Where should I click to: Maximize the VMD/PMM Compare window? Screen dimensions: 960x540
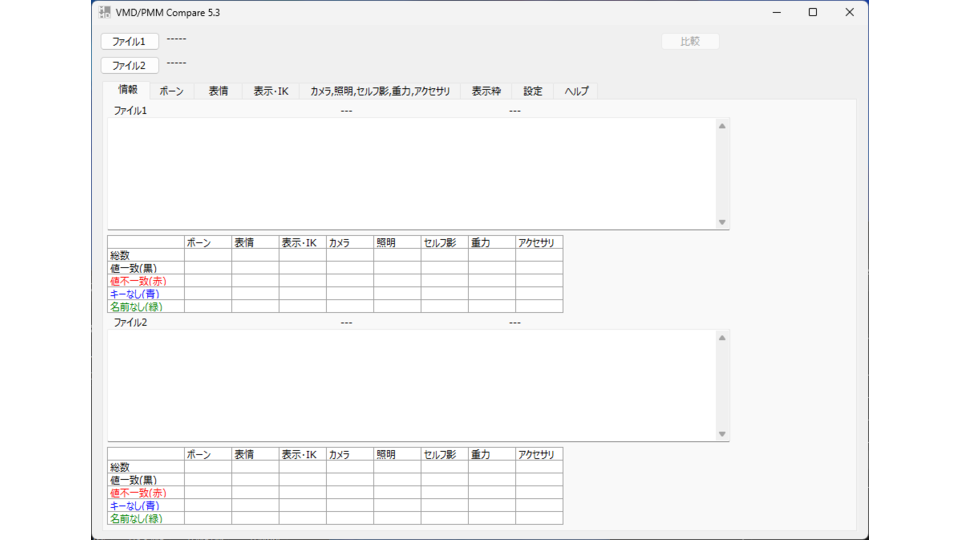pyautogui.click(x=812, y=12)
